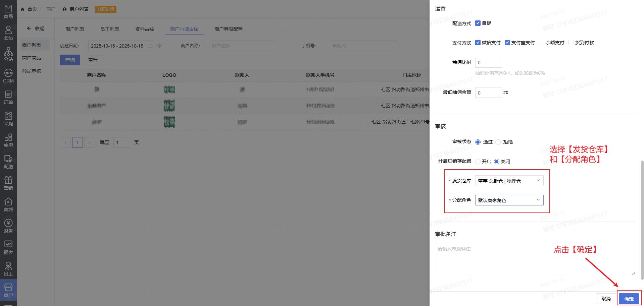Click the 取消 button
Image resolution: width=644 pixels, height=306 pixels.
coord(606,299)
